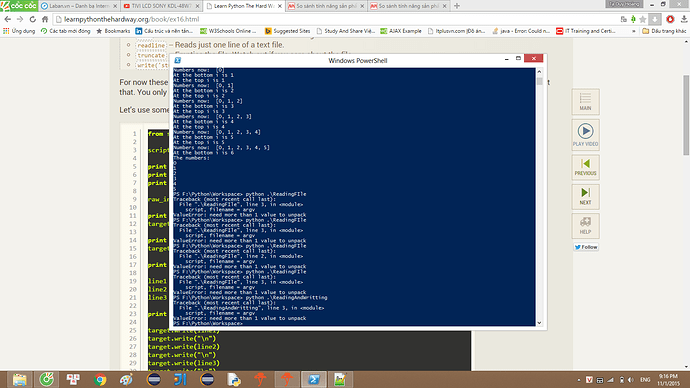
Task: Bookmark this page with the star icon
Action: [x=643, y=19]
